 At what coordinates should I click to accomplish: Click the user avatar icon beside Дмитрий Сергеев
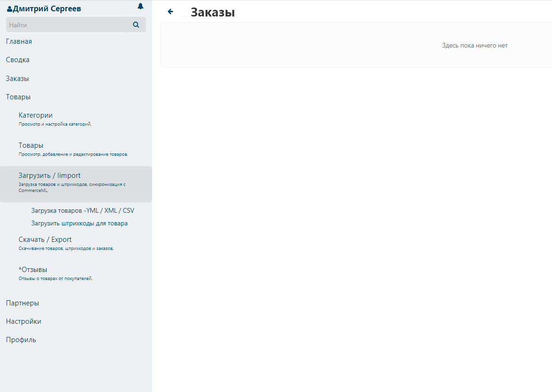click(9, 9)
